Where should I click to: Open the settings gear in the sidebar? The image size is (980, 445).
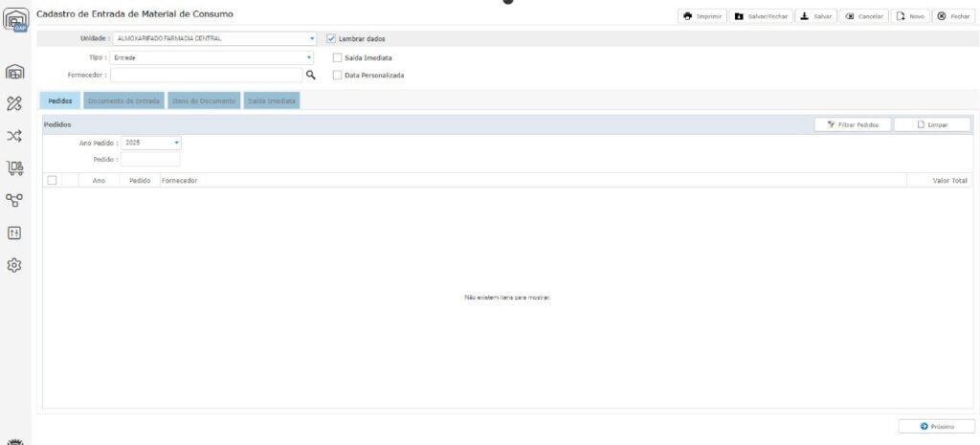tap(15, 265)
